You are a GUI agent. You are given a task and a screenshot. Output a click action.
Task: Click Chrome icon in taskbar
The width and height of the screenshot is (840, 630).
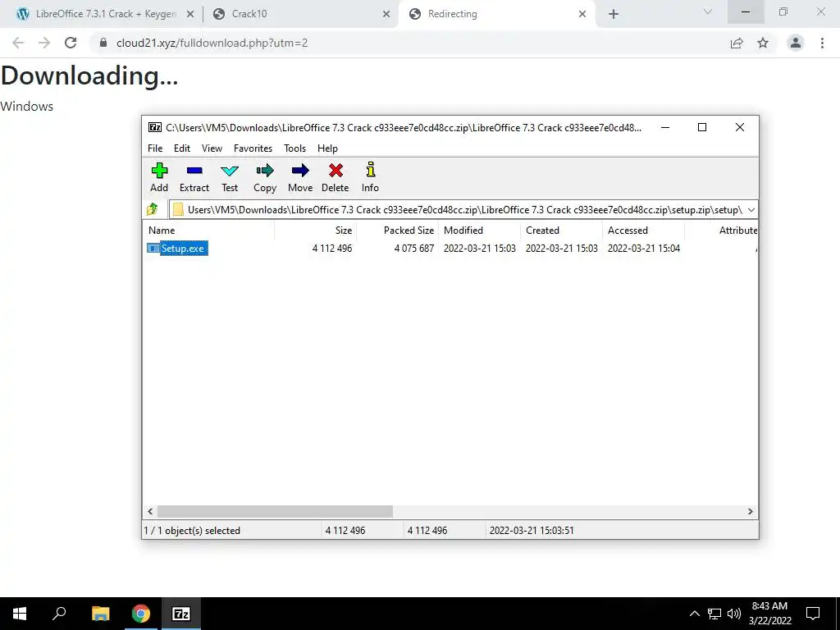click(x=141, y=614)
